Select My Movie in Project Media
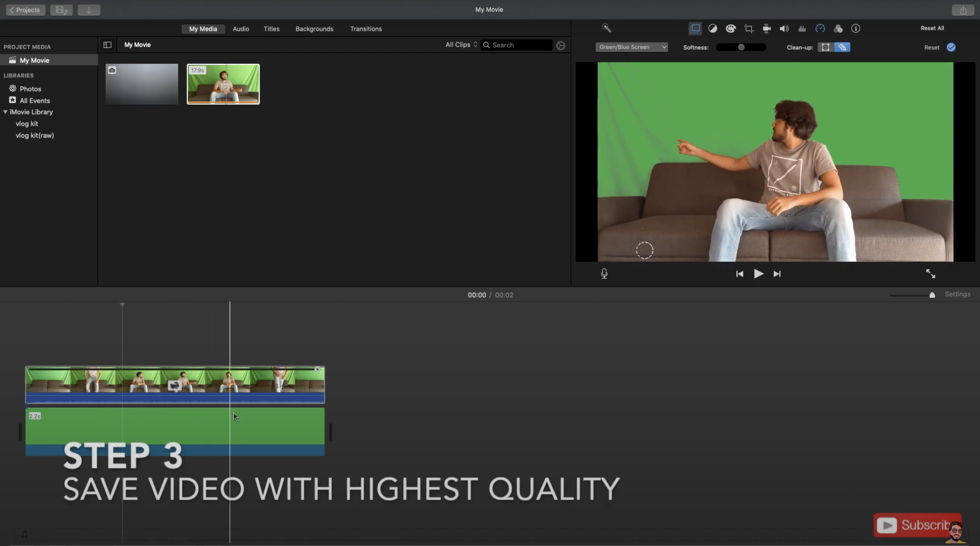980x546 pixels. point(49,60)
